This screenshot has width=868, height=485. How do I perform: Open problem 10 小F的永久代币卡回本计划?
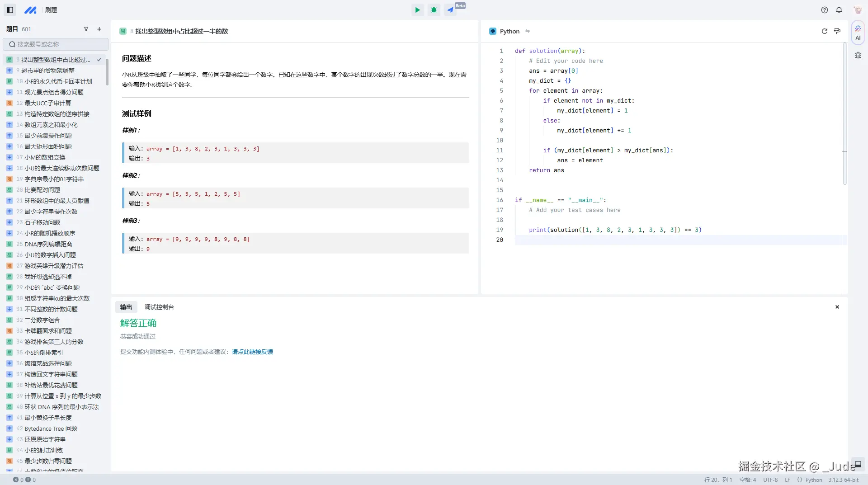coord(54,81)
